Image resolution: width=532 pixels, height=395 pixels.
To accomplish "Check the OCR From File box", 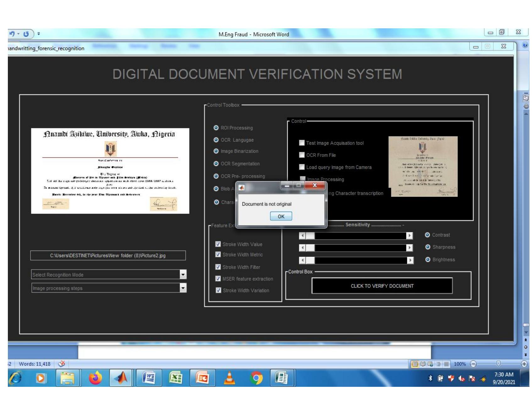I will [x=302, y=155].
